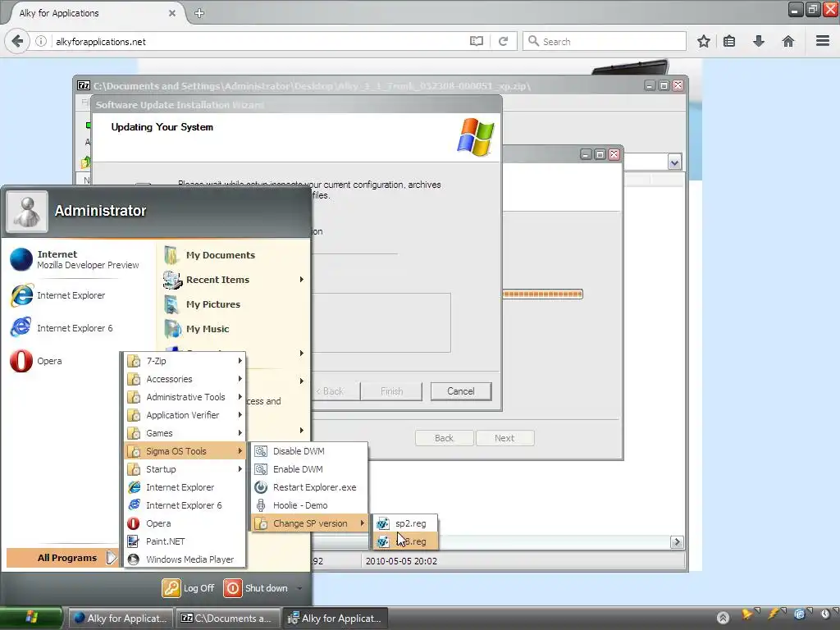Click the Administrator user picture
Viewport: 840px width, 630px height.
coord(27,211)
